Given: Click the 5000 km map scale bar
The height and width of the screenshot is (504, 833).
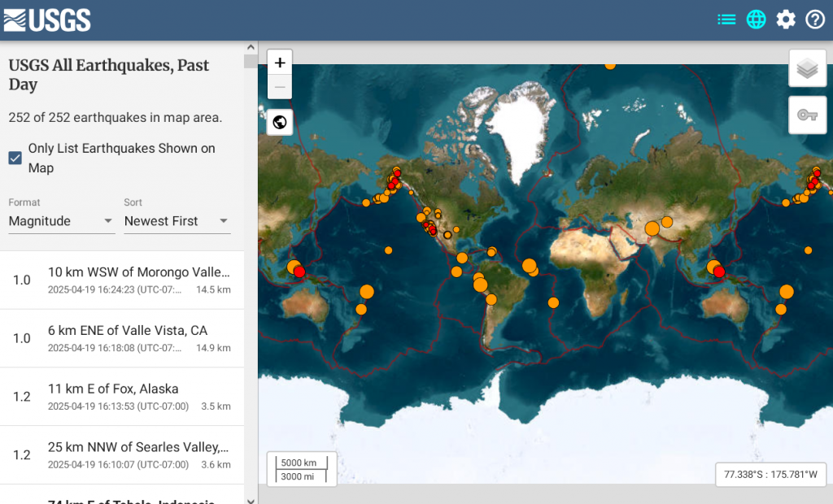Looking at the screenshot, I should tap(301, 469).
